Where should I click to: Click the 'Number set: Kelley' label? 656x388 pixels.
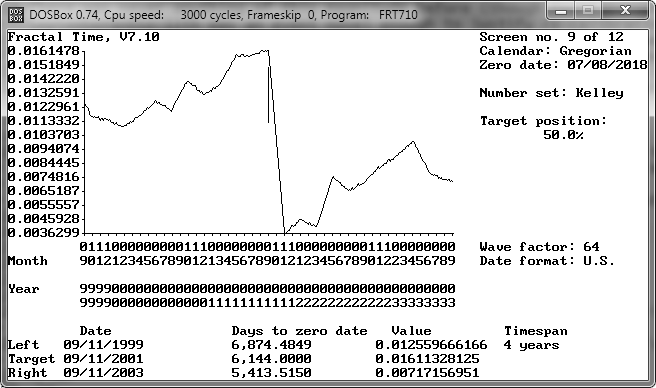[x=551, y=93]
